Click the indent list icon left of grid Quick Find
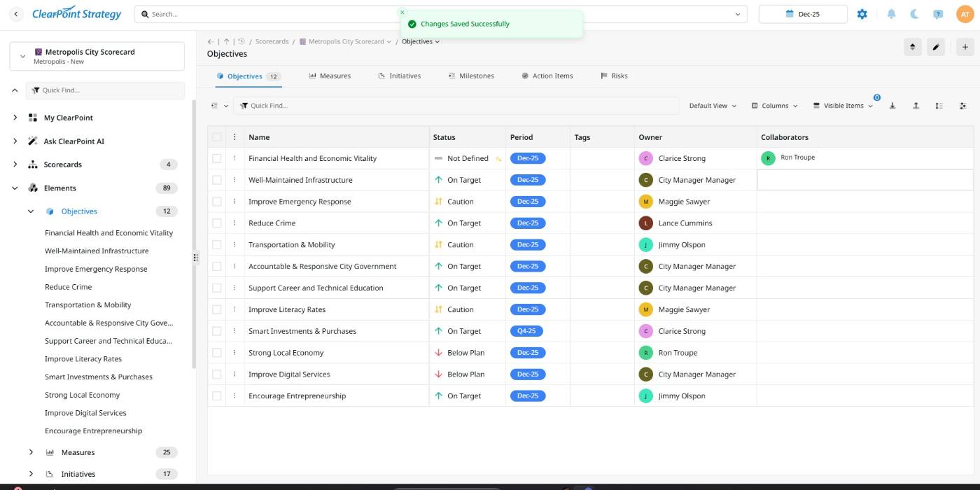The width and height of the screenshot is (980, 490). click(x=215, y=106)
